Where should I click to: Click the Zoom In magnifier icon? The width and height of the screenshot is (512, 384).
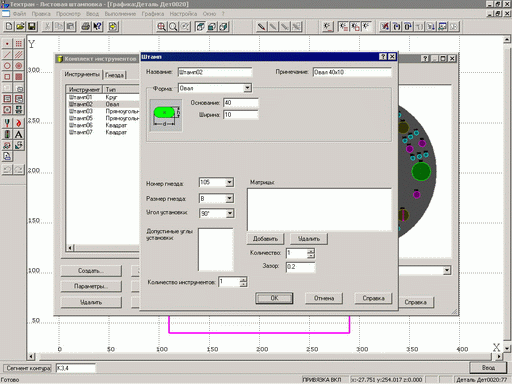pos(161,27)
